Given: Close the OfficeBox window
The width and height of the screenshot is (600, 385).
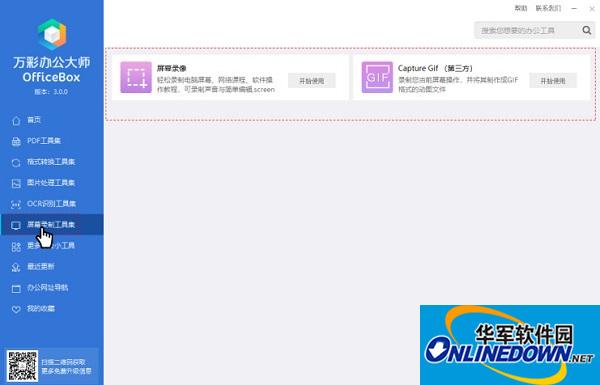Looking at the screenshot, I should (592, 8).
